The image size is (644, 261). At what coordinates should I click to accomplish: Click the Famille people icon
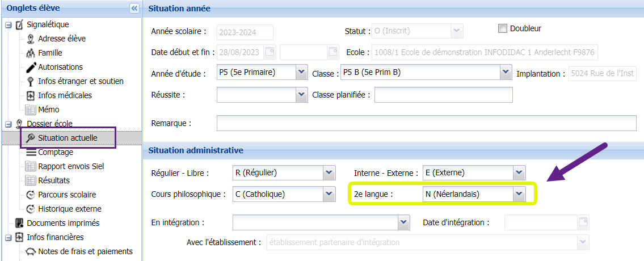coord(31,53)
